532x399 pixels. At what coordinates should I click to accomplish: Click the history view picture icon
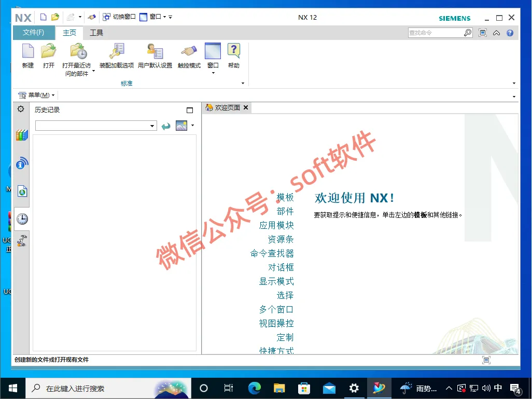181,126
